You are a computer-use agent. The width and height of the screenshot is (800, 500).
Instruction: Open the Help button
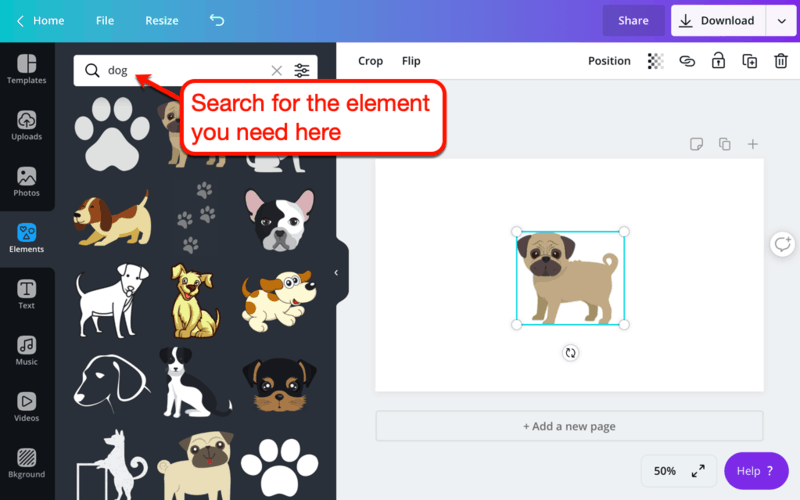point(756,471)
